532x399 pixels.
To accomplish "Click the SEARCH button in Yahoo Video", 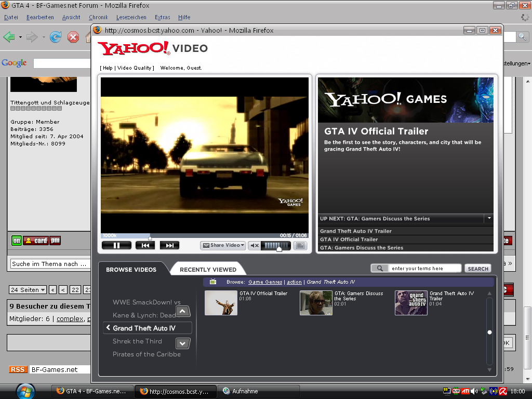I will click(478, 269).
